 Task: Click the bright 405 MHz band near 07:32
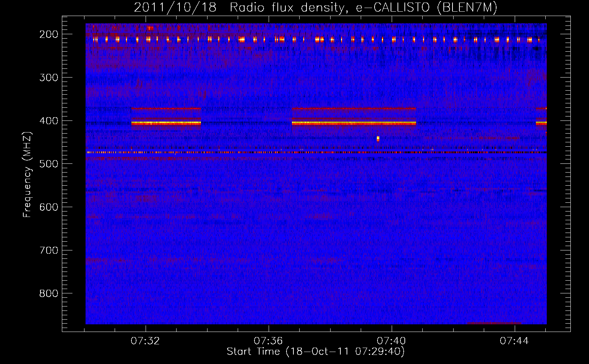pos(166,123)
